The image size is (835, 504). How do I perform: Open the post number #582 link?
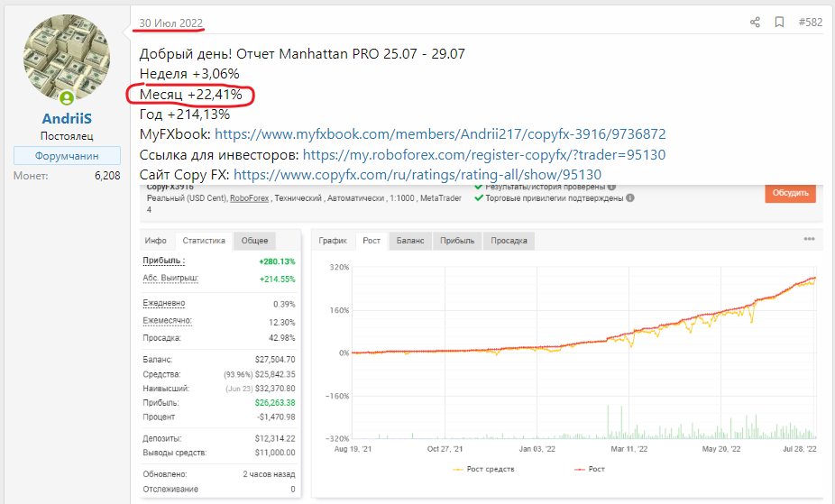click(x=811, y=23)
